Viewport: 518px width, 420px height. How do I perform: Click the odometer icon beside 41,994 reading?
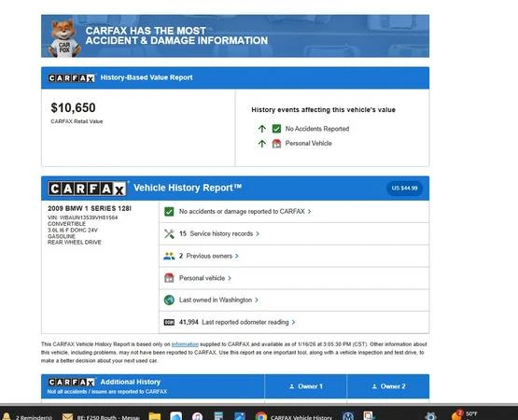point(169,322)
